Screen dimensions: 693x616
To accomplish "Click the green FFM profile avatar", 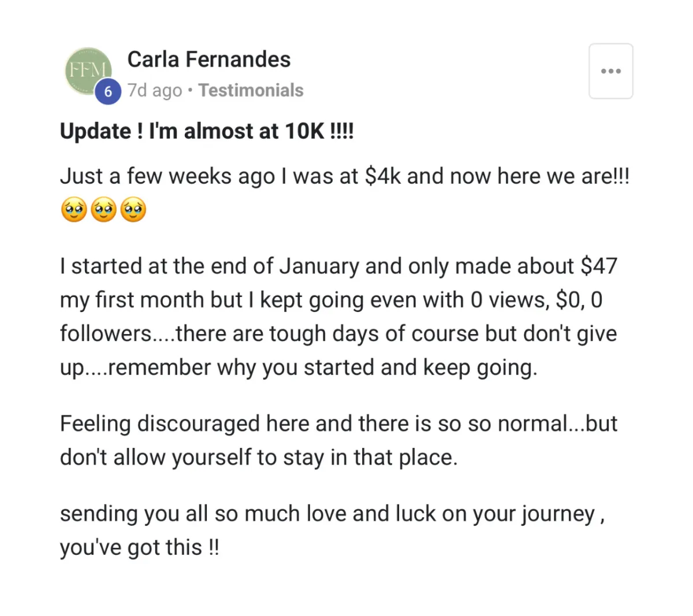I will click(x=88, y=72).
